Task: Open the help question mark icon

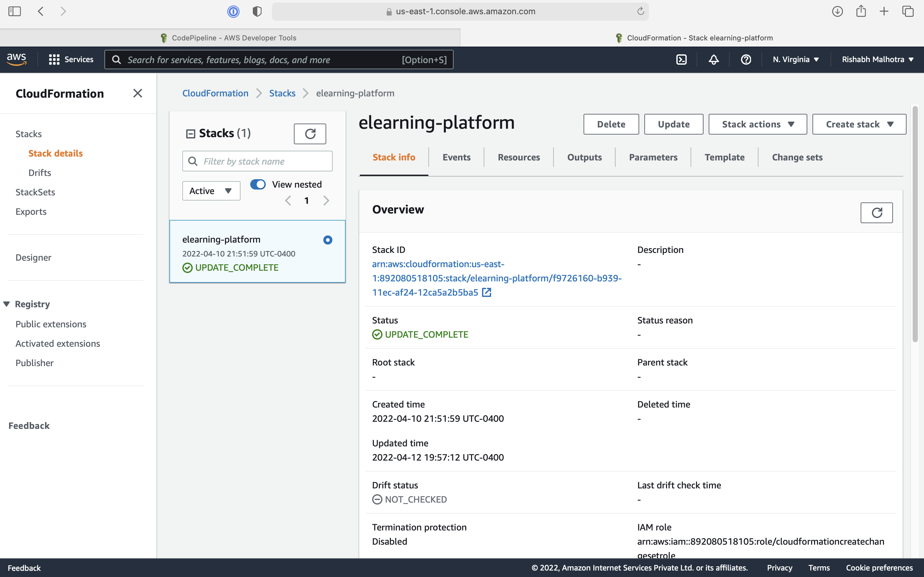Action: (x=746, y=59)
